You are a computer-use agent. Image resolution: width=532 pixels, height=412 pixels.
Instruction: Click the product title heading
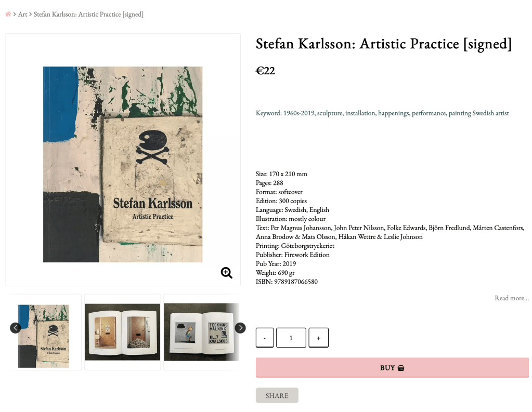[x=383, y=44]
